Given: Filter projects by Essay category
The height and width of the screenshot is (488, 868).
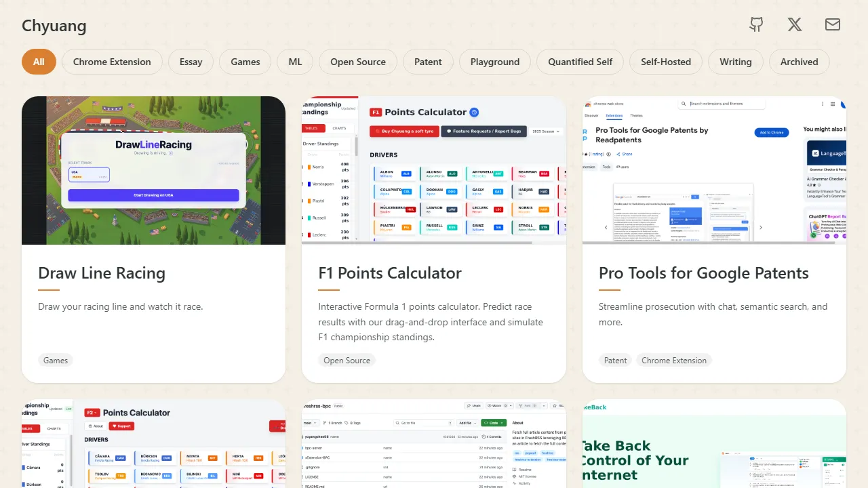Looking at the screenshot, I should point(191,62).
